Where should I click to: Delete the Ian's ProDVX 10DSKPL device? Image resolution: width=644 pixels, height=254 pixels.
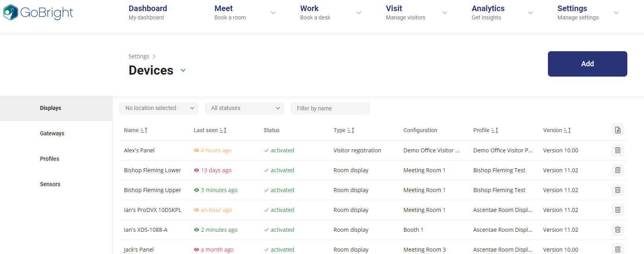pyautogui.click(x=618, y=210)
